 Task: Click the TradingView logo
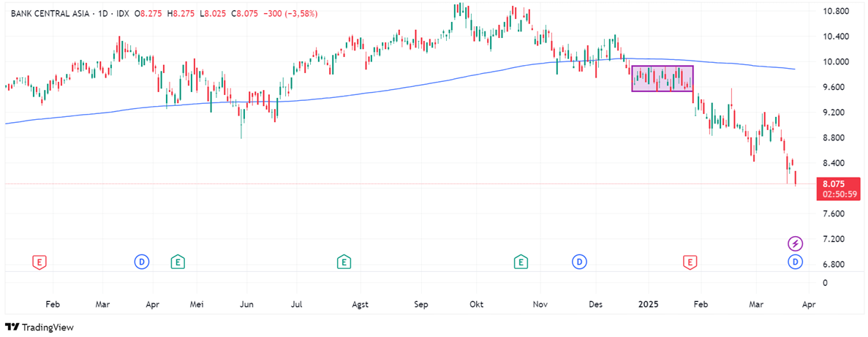click(39, 327)
